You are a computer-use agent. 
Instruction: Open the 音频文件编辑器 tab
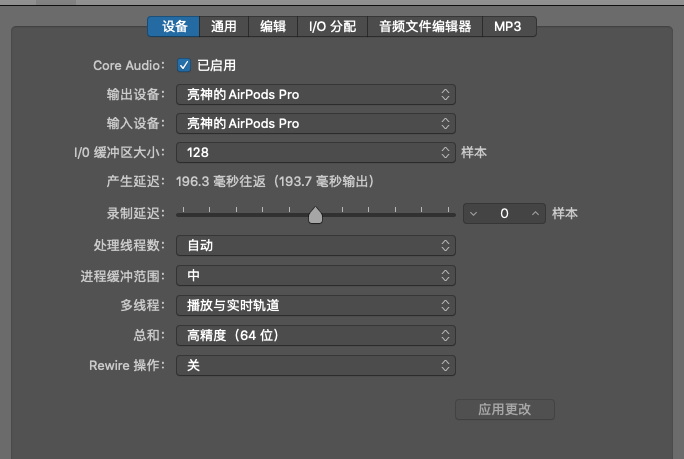click(425, 27)
